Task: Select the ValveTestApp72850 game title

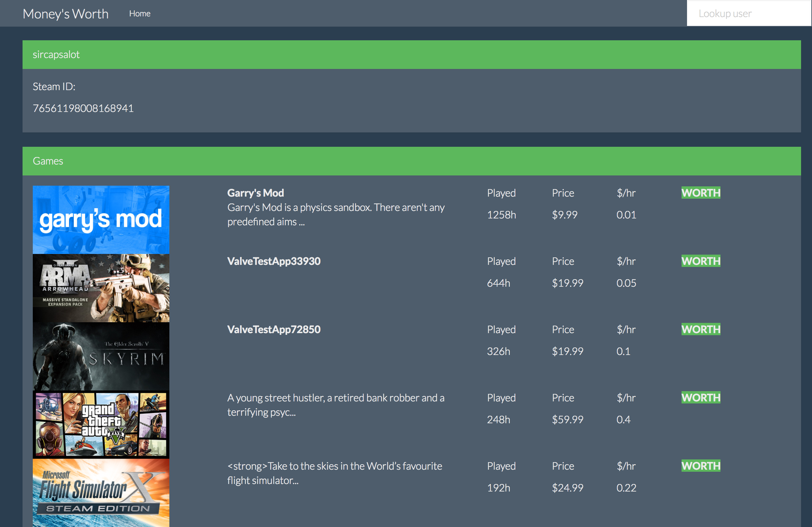Action: point(274,329)
